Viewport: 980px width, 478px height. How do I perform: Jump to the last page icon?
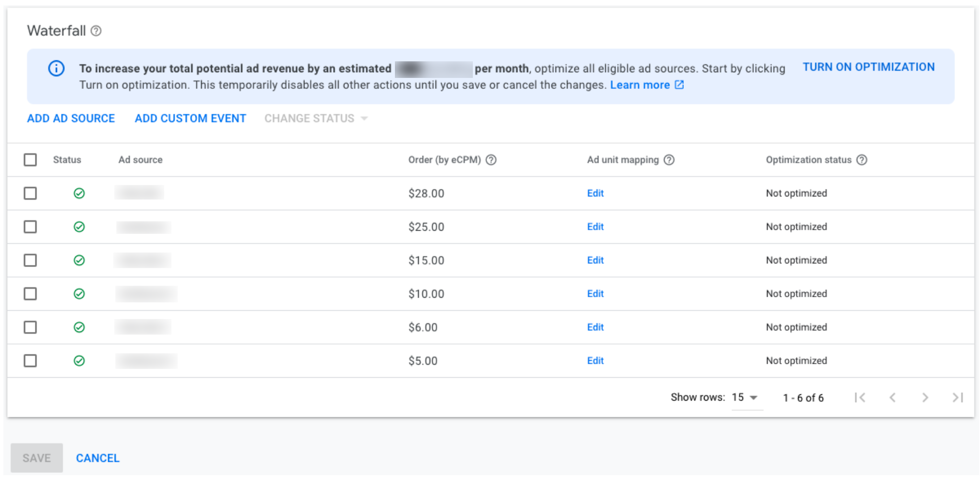coord(958,398)
